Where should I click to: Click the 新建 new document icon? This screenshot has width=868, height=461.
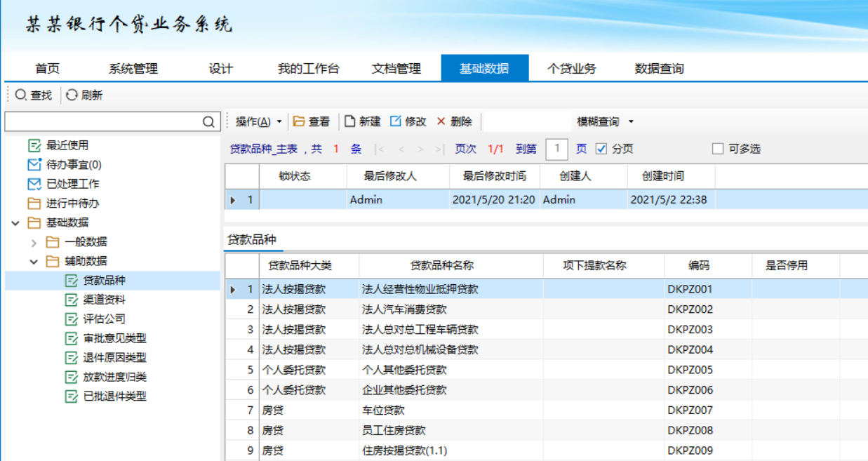349,121
